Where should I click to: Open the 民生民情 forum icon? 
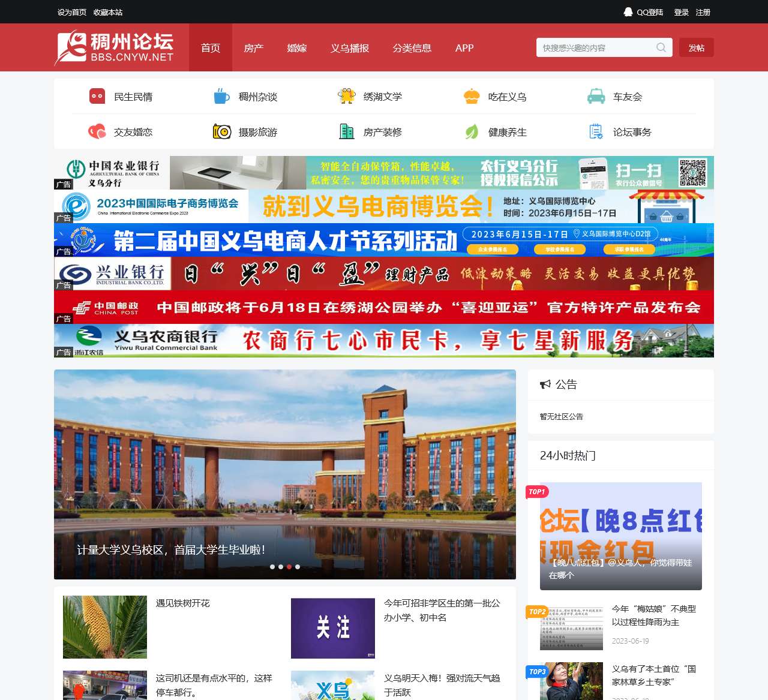tap(97, 97)
